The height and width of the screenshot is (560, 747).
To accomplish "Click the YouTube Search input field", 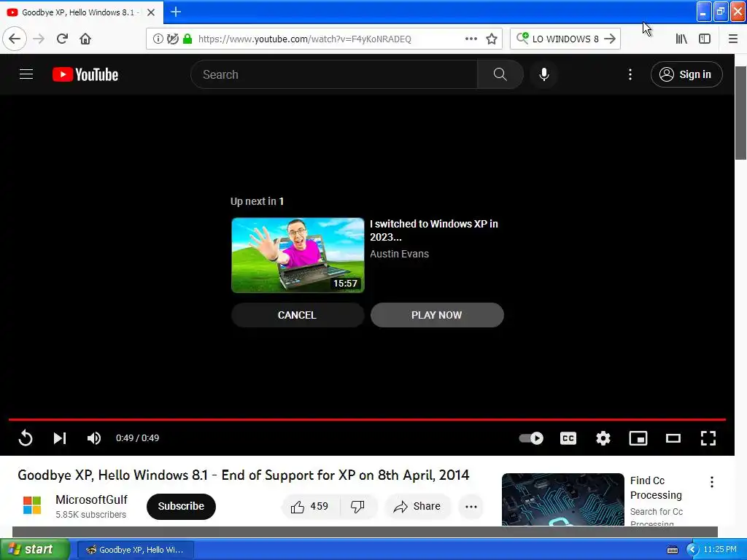I will [x=334, y=74].
